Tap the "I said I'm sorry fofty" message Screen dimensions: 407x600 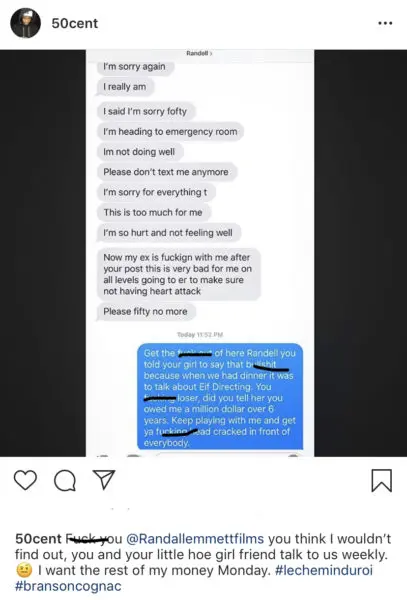point(145,111)
